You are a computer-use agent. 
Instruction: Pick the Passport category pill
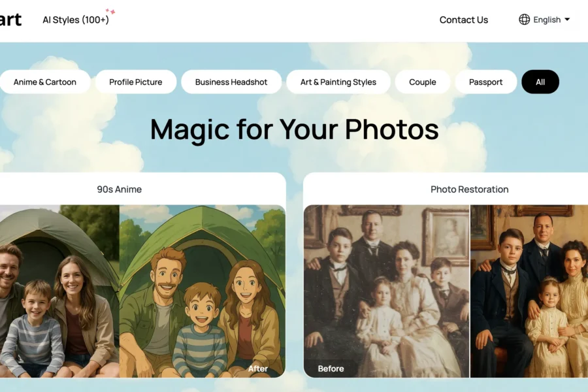[485, 82]
